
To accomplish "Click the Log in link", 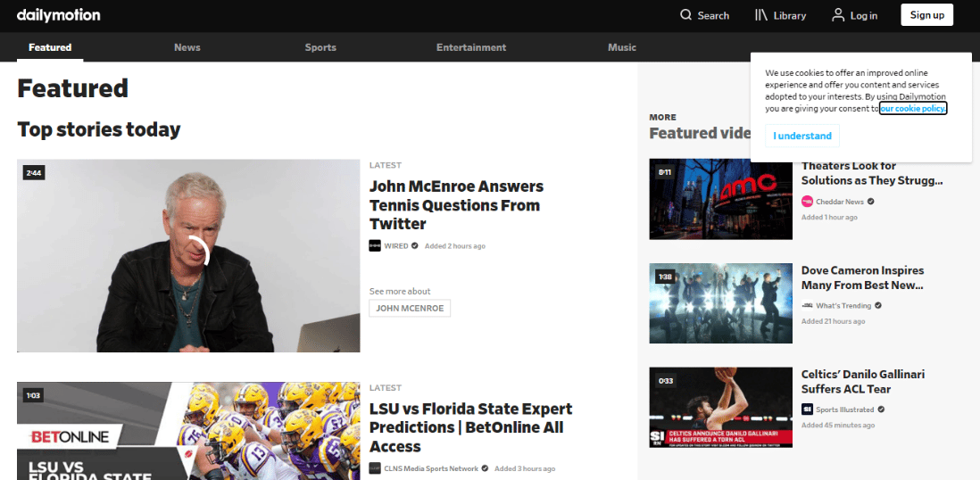I will (x=864, y=16).
